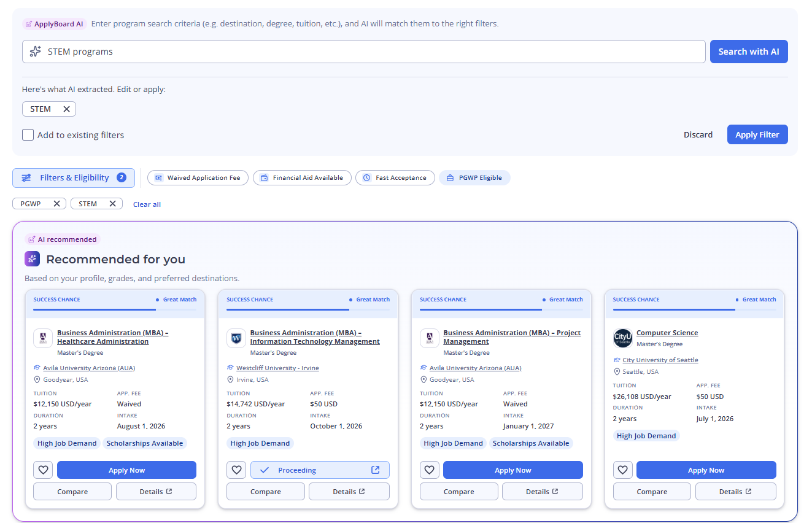812x523 pixels.
Task: Click High Job Demand tag on Computer Science card
Action: 646,436
